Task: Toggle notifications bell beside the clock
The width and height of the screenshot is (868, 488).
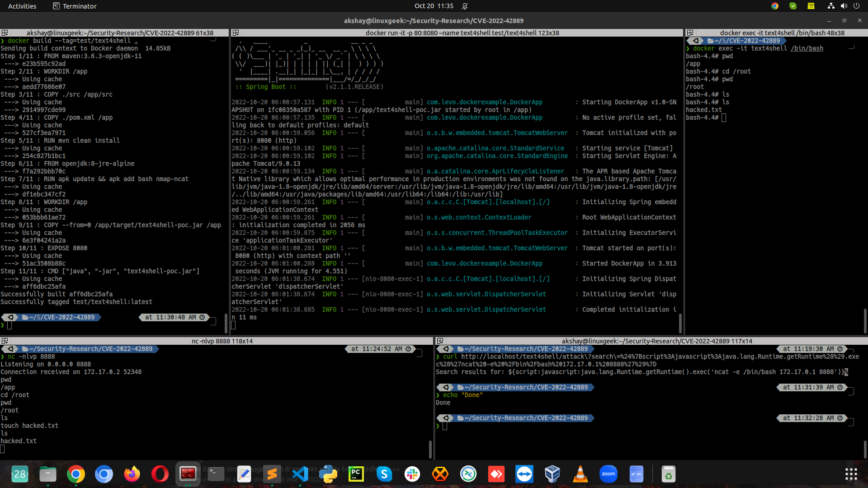Action: point(465,6)
